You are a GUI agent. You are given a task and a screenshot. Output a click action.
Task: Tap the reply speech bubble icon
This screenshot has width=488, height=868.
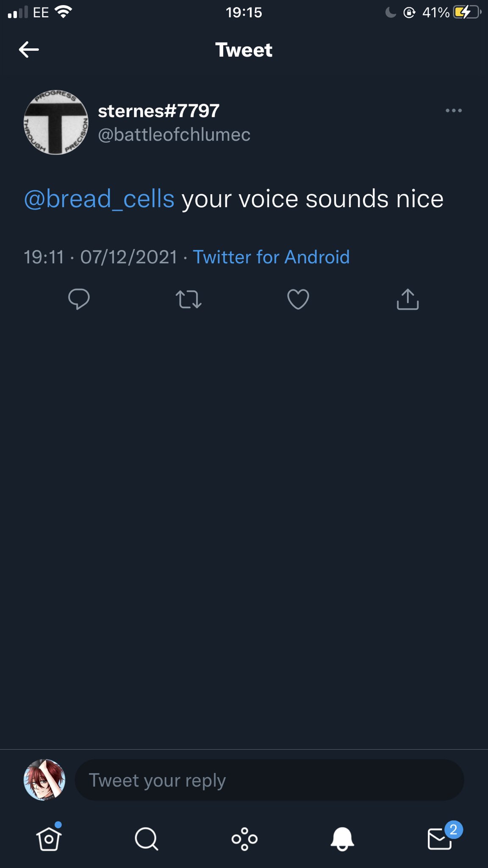[79, 299]
